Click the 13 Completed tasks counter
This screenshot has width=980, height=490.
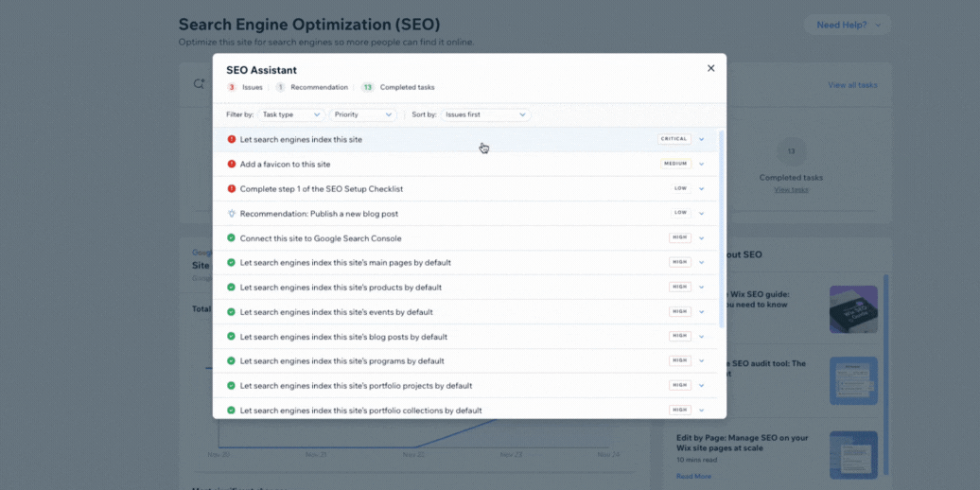398,87
